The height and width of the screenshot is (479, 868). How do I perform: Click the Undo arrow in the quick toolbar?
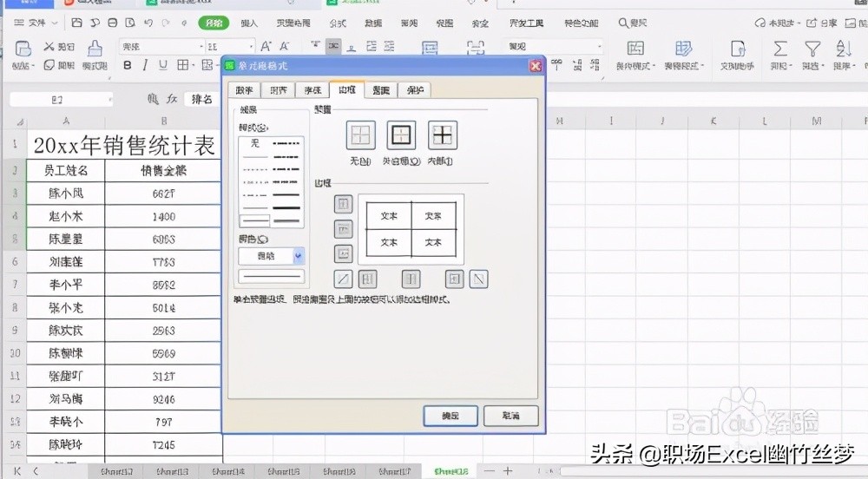[x=148, y=23]
